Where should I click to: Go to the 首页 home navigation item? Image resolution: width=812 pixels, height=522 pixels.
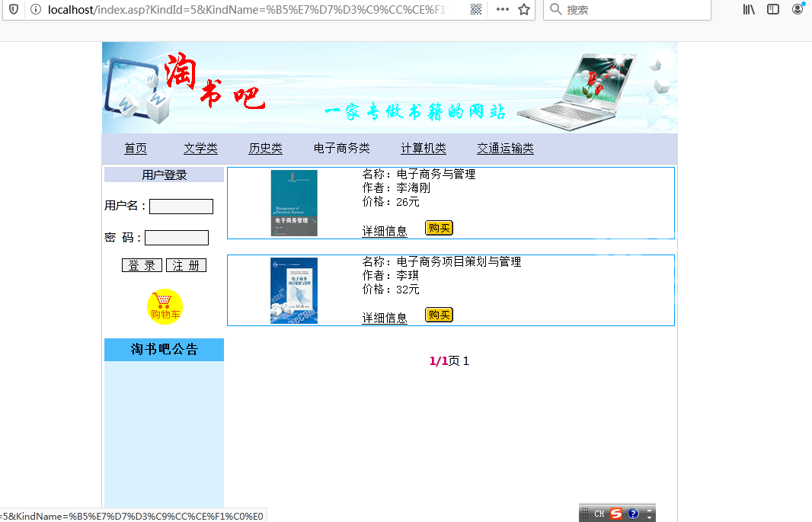[136, 149]
